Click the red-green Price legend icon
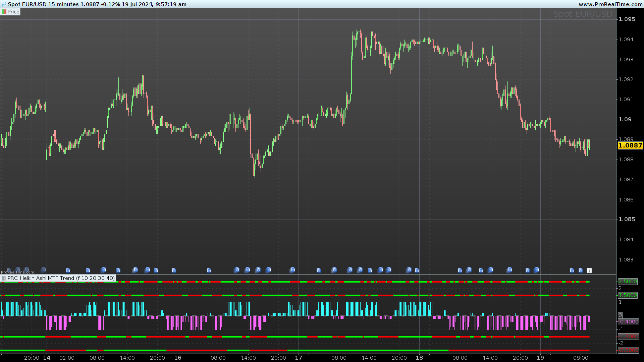Screen dimensions: 644x362 pos(4,12)
